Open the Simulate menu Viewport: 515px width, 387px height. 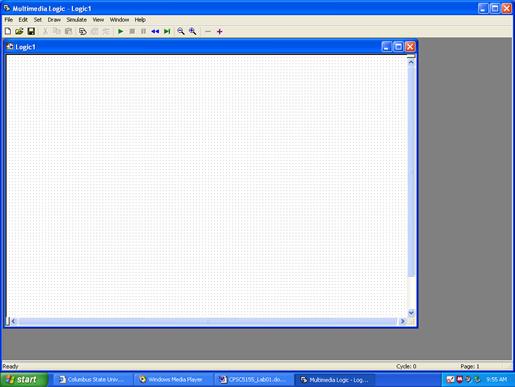[76, 20]
